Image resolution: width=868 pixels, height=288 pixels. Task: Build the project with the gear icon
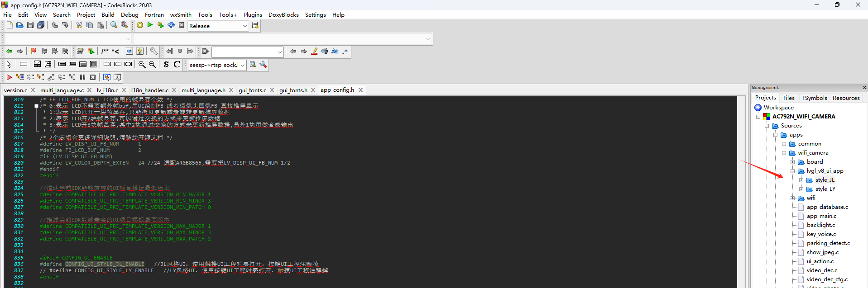[140, 25]
